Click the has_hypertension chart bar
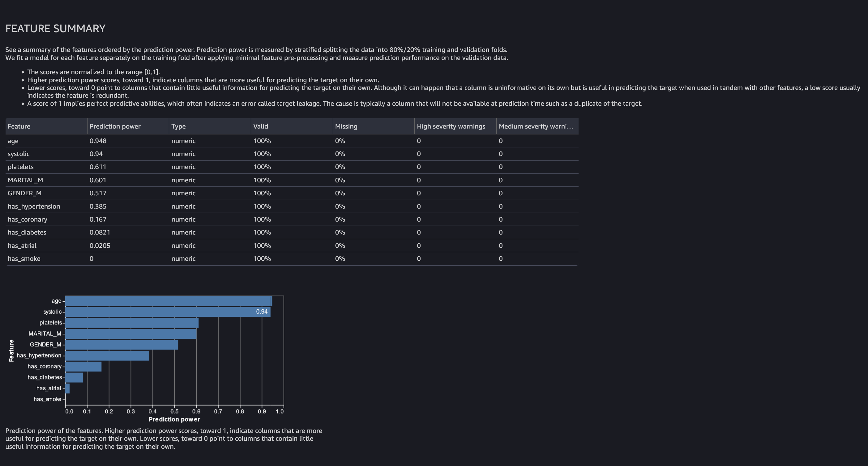 click(x=107, y=356)
